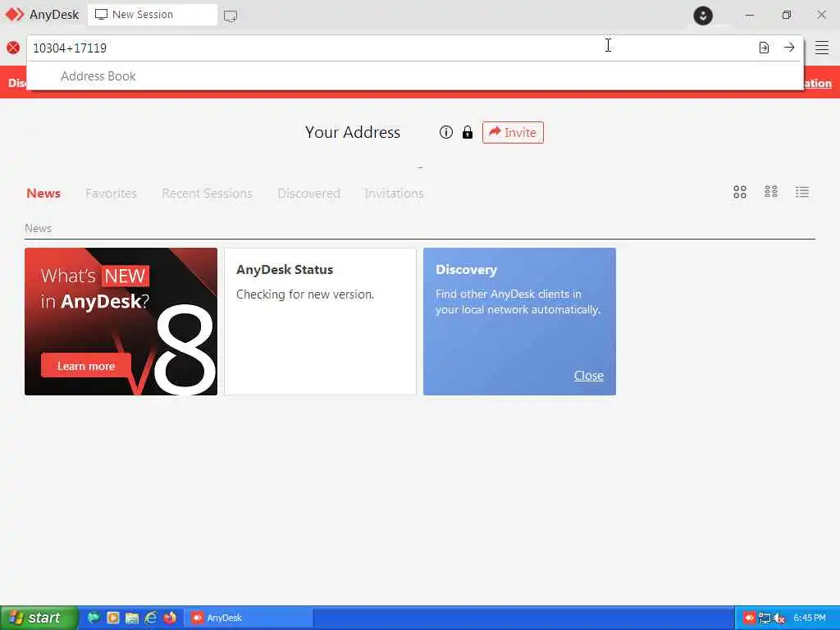Click the AnyDesk taskbar button
The width and height of the screenshot is (840, 630).
pos(249,618)
